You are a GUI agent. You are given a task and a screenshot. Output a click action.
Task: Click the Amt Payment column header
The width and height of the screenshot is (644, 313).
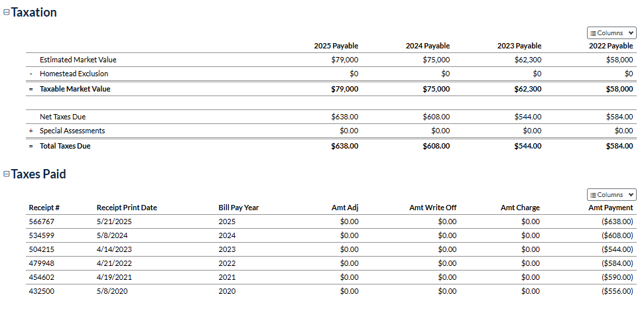[610, 208]
